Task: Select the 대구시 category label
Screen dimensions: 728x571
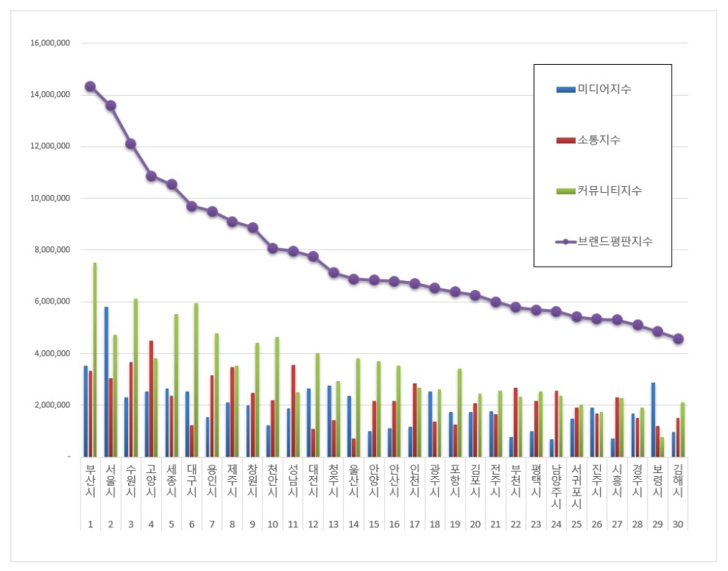Action: coord(191,480)
